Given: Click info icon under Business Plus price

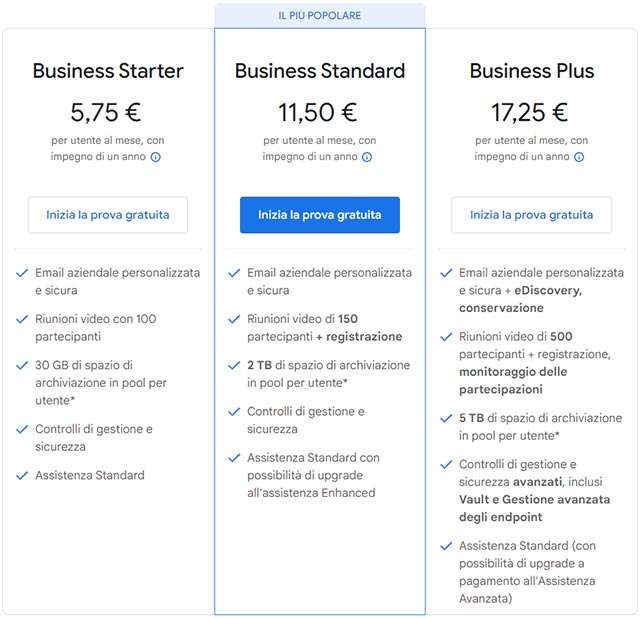Looking at the screenshot, I should 580,157.
